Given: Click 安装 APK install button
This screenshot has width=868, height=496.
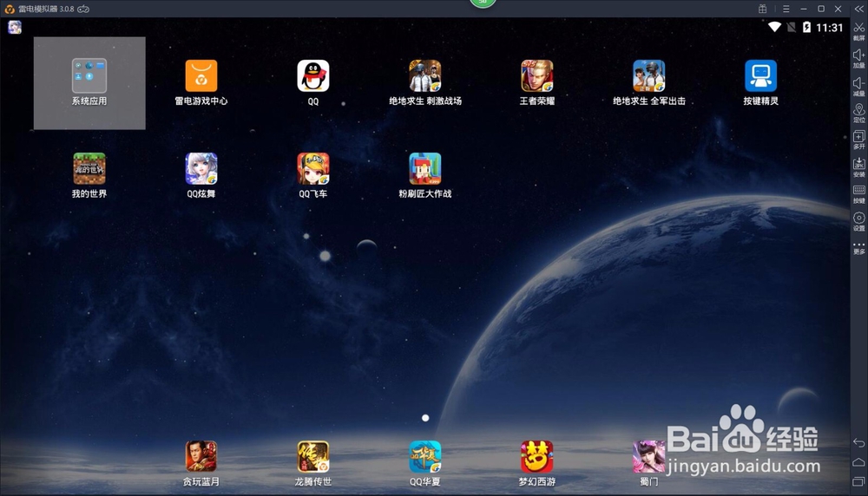Looking at the screenshot, I should coord(858,167).
